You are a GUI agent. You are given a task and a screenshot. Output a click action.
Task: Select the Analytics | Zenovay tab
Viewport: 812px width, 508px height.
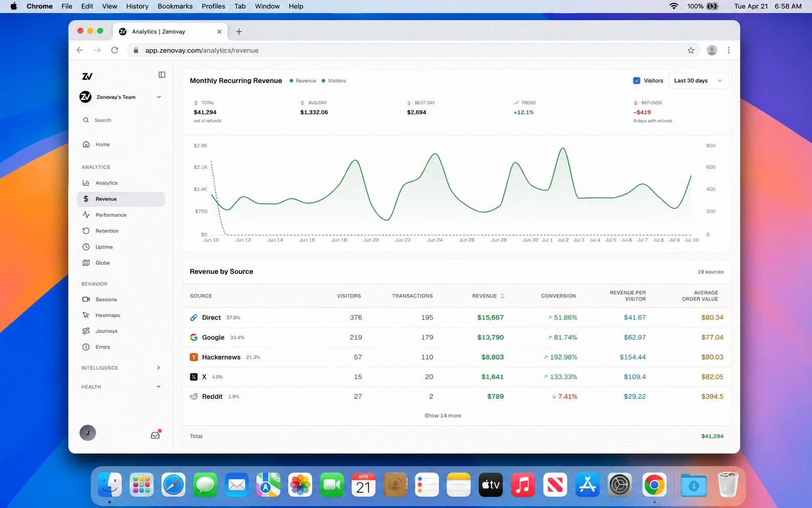[170, 31]
